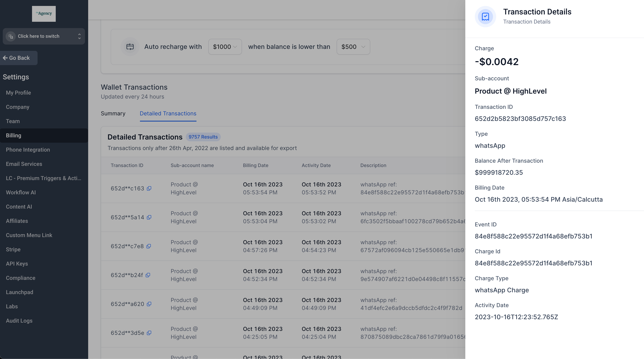
Task: Copy transaction ID 652d**a620
Action: click(149, 304)
